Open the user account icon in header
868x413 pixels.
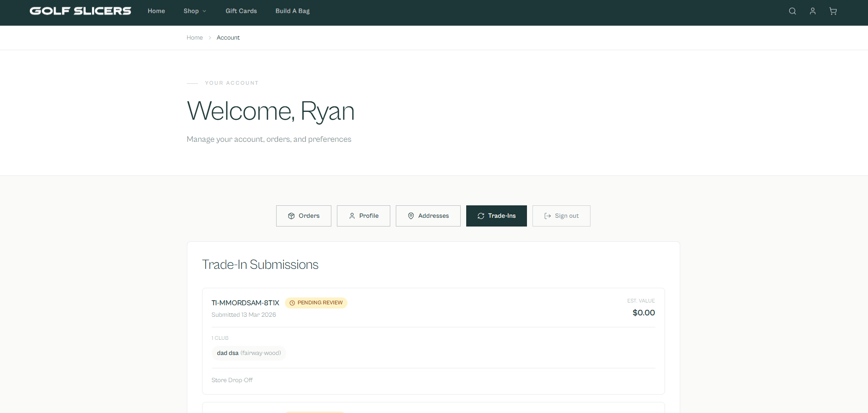coord(812,11)
